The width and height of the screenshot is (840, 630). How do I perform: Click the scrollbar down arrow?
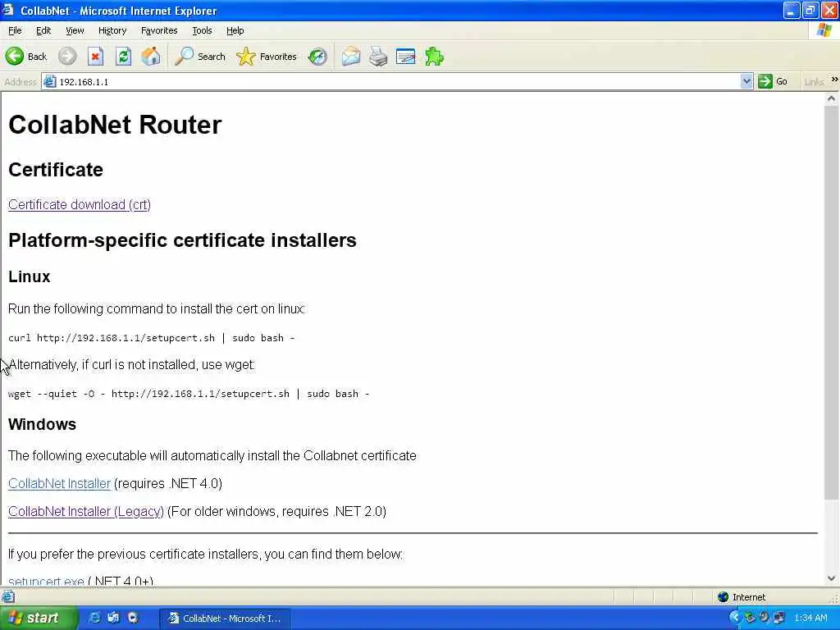pos(831,578)
